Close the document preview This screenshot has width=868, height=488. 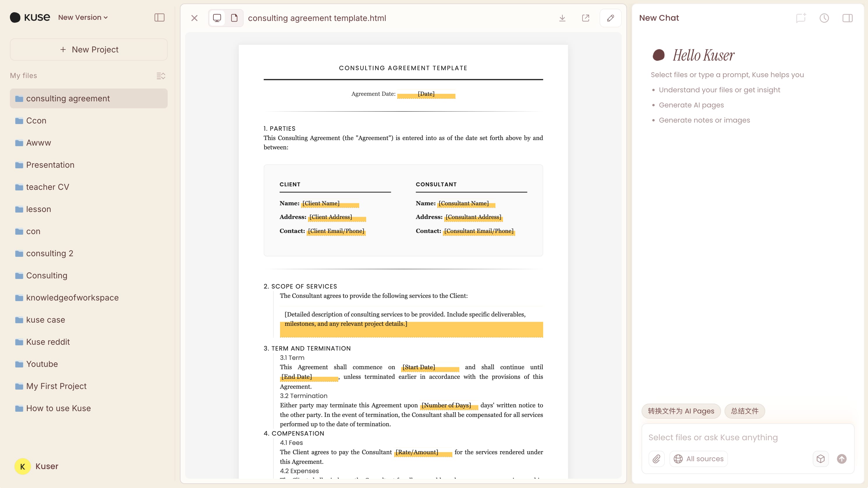[194, 18]
